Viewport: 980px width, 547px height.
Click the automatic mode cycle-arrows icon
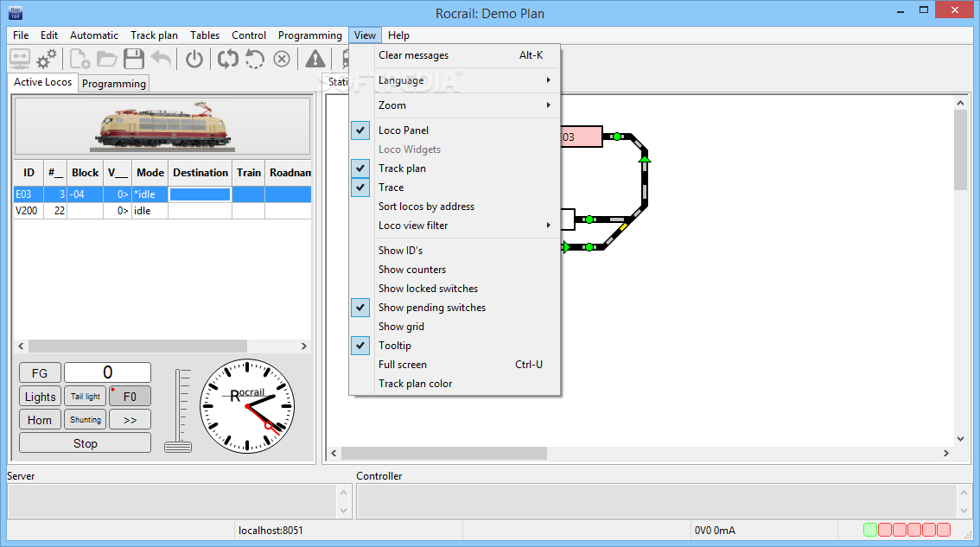point(228,60)
